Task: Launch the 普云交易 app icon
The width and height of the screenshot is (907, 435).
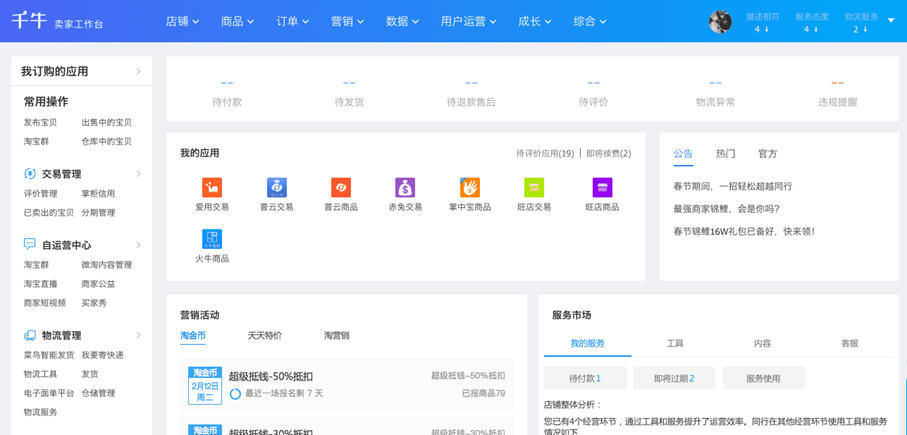Action: click(x=277, y=187)
